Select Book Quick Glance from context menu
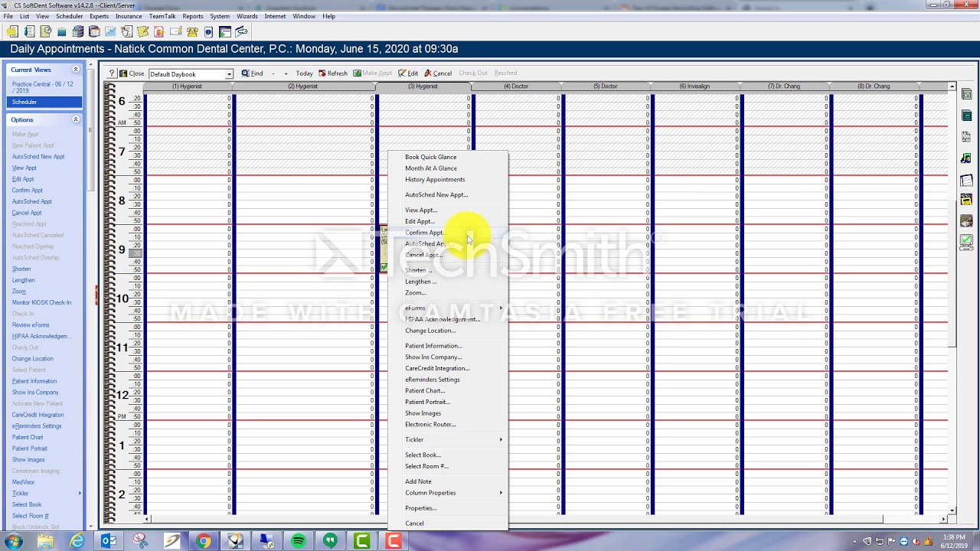Image resolution: width=980 pixels, height=551 pixels. [430, 157]
